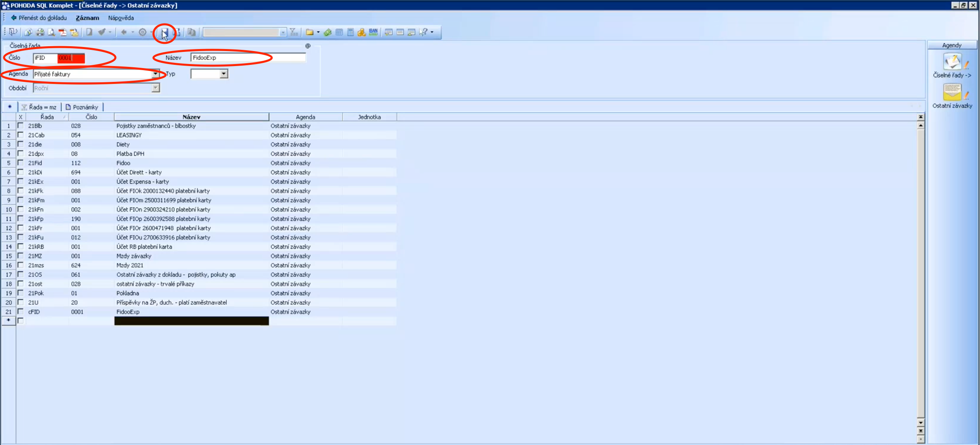Expand the help icon dropdown arrow
The width and height of the screenshot is (980, 445).
coord(432,32)
